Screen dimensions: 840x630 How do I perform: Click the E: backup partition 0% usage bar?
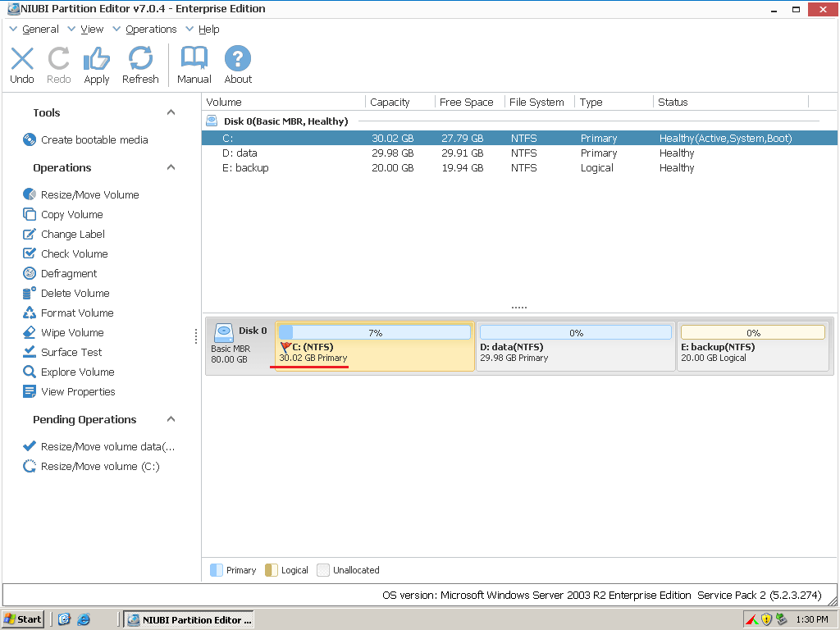coord(753,333)
